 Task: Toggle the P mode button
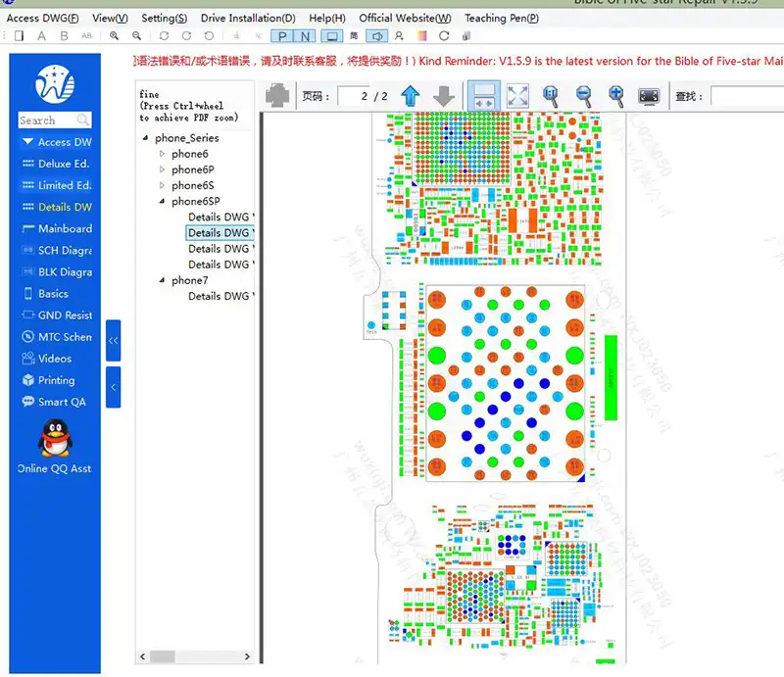click(x=282, y=36)
